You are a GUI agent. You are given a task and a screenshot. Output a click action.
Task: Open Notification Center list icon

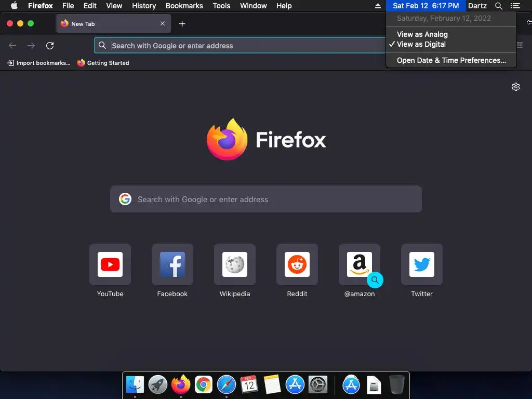coord(515,6)
